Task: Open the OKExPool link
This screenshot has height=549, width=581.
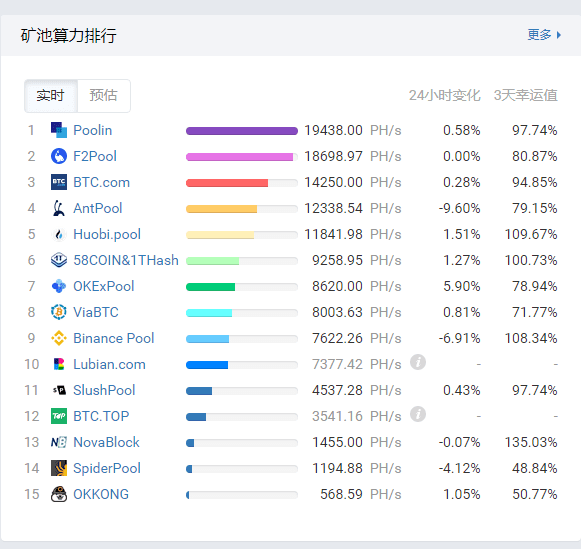Action: click(103, 286)
